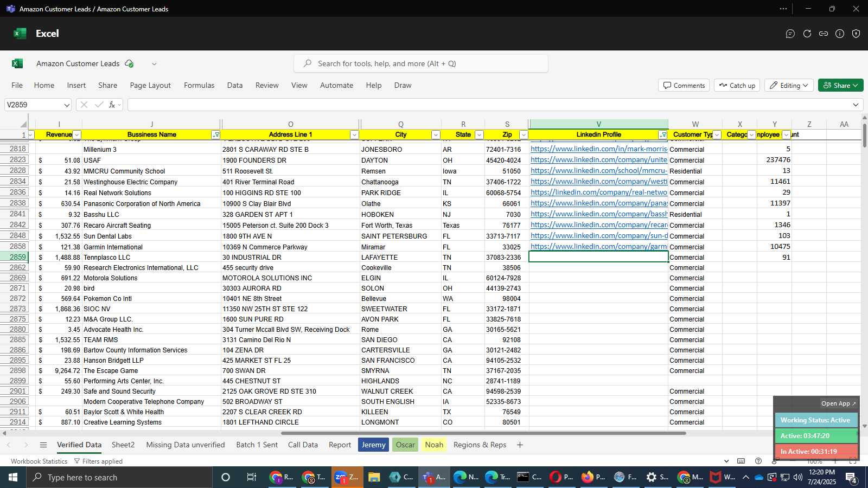Viewport: 868px width, 488px height.
Task: Switch to the Jeremy sheet tab
Action: 373,445
